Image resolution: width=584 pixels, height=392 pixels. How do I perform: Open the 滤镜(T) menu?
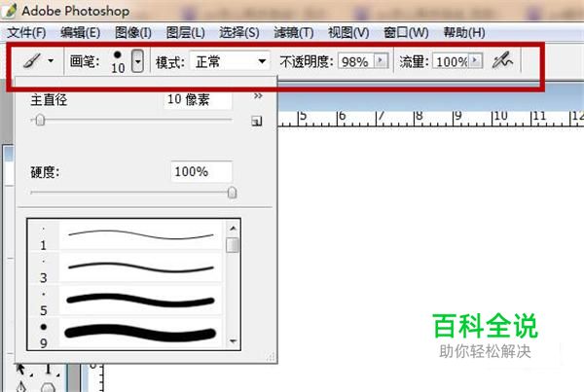294,33
